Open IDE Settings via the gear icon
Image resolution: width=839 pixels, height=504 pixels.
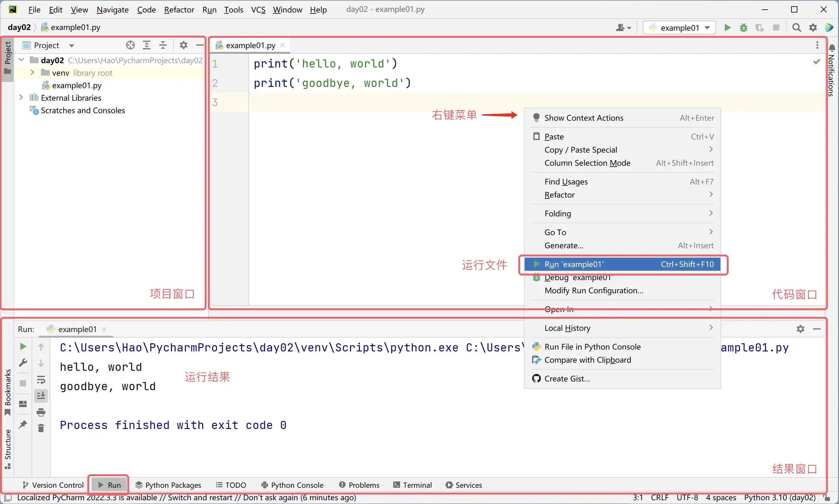[813, 28]
